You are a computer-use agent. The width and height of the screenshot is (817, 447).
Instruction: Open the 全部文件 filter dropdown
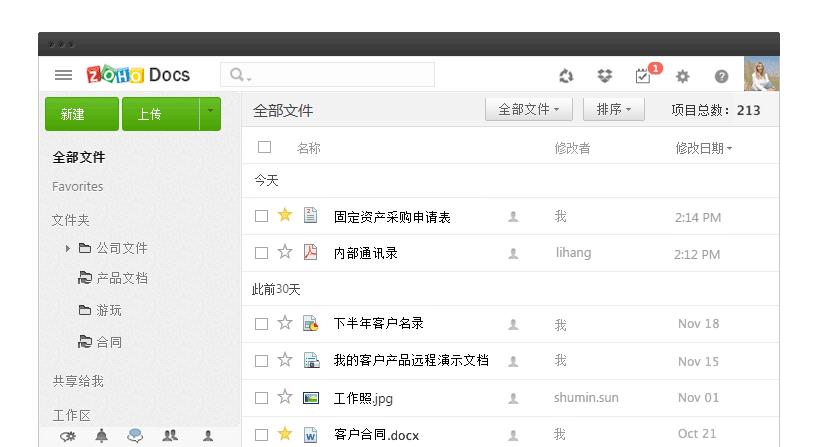coord(529,109)
